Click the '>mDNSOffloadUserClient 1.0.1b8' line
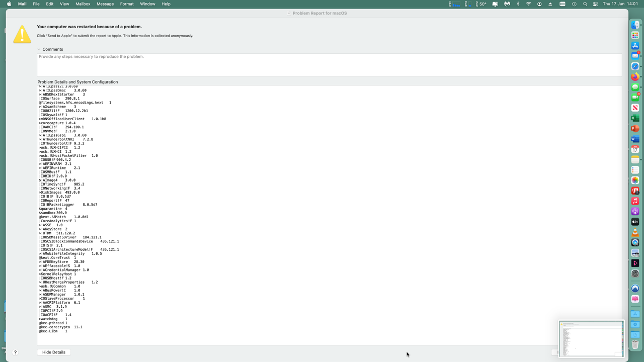The height and width of the screenshot is (362, 644). pos(72,119)
